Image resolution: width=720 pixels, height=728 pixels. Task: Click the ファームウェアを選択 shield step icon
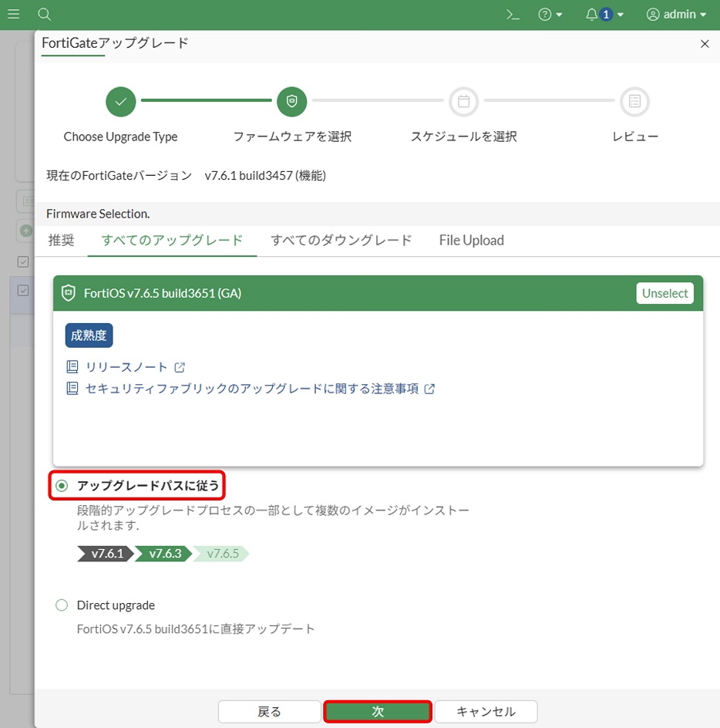click(x=292, y=101)
